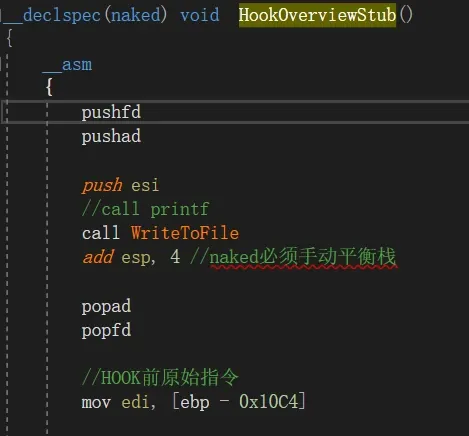Screen dimensions: 469x436
Task: Click the add keyword before esp
Action: click(98, 257)
